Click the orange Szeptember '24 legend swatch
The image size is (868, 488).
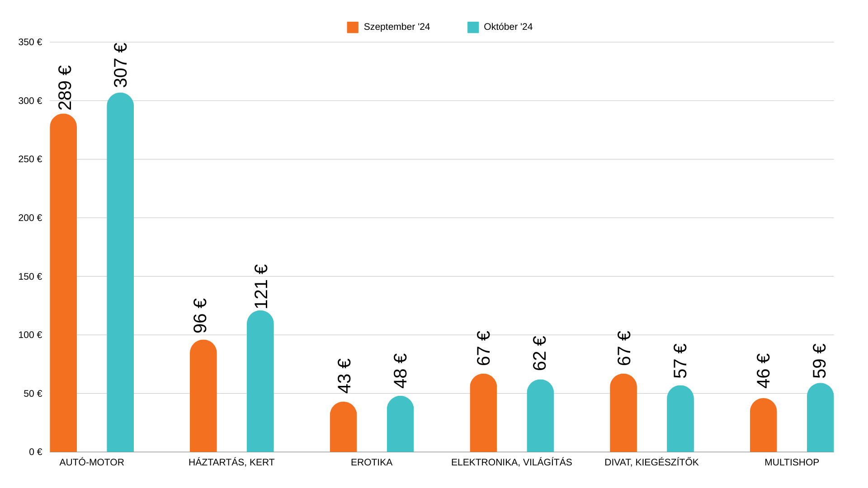pyautogui.click(x=352, y=27)
